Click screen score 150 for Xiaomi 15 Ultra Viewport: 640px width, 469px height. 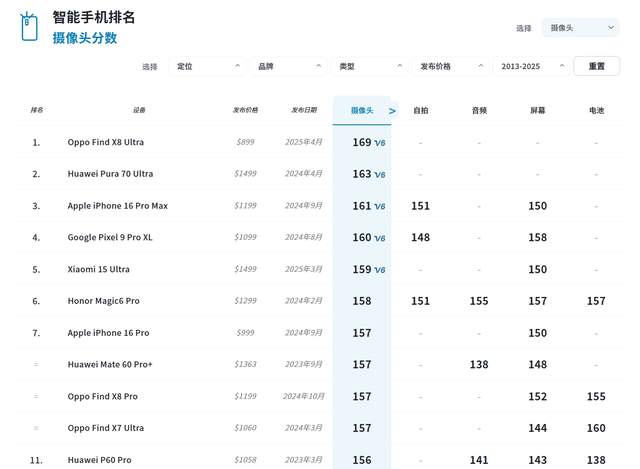click(x=538, y=269)
